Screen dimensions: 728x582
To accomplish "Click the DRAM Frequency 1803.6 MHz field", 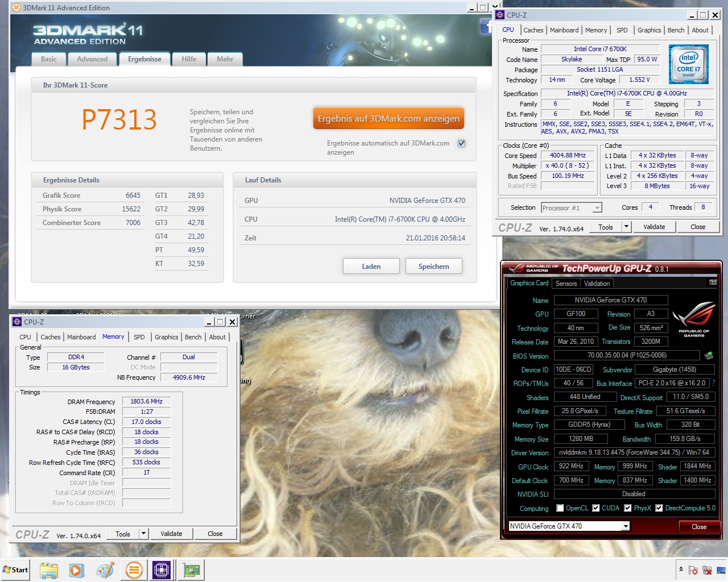I will (147, 401).
